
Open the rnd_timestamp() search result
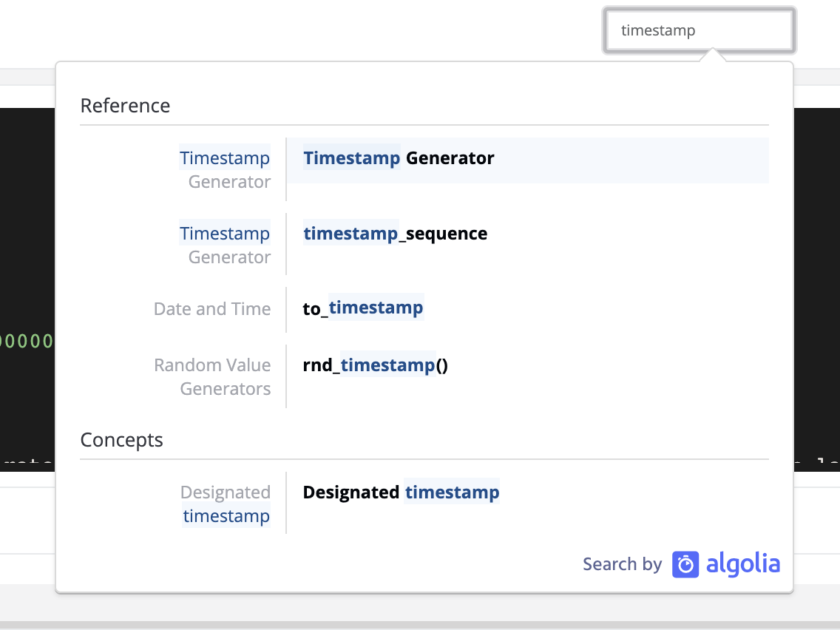click(x=376, y=365)
